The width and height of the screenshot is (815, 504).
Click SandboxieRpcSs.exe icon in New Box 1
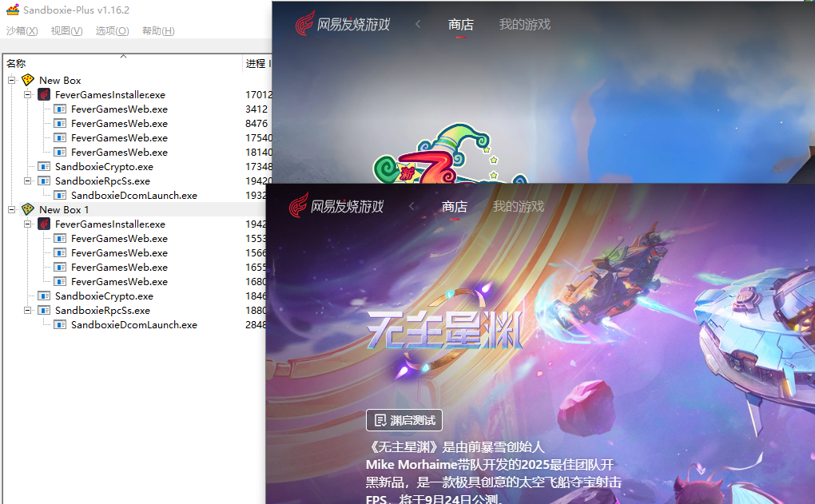(x=44, y=310)
